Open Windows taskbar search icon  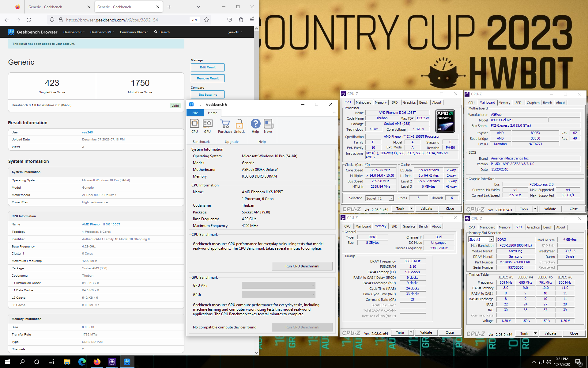tap(22, 362)
